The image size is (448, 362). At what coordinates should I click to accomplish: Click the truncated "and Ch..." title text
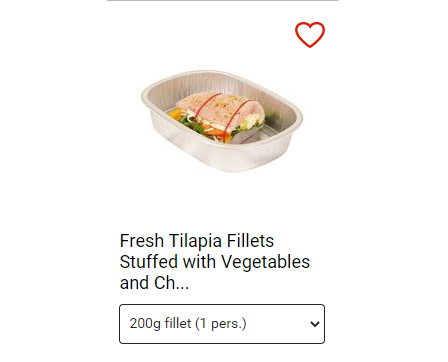tap(154, 283)
